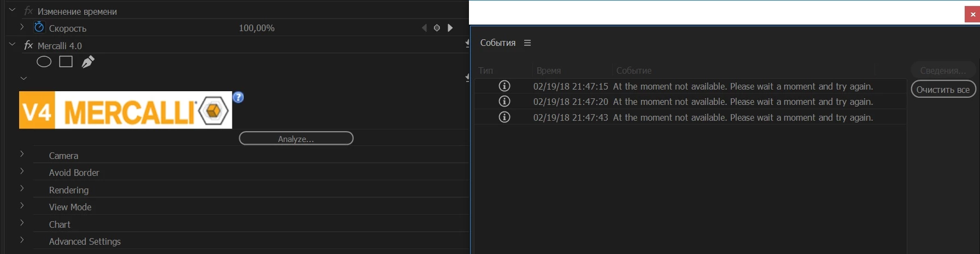This screenshot has width=980, height=254.
Task: Click the Mercalli V4 logo banner
Action: 126,110
